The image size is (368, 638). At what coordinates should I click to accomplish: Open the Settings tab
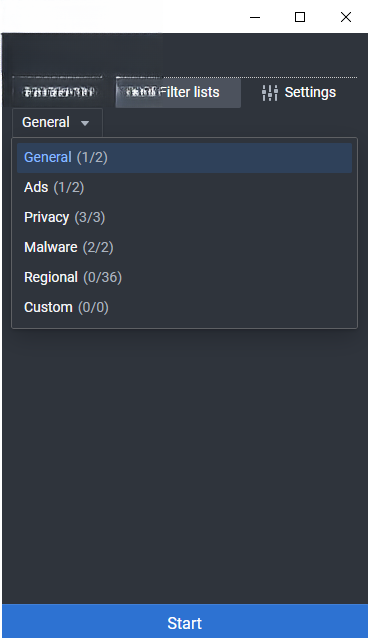click(299, 93)
